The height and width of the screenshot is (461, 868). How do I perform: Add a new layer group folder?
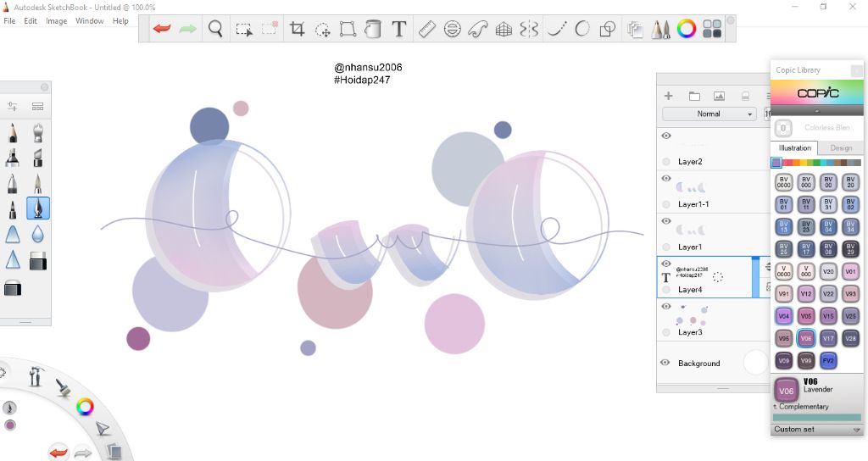click(x=694, y=97)
